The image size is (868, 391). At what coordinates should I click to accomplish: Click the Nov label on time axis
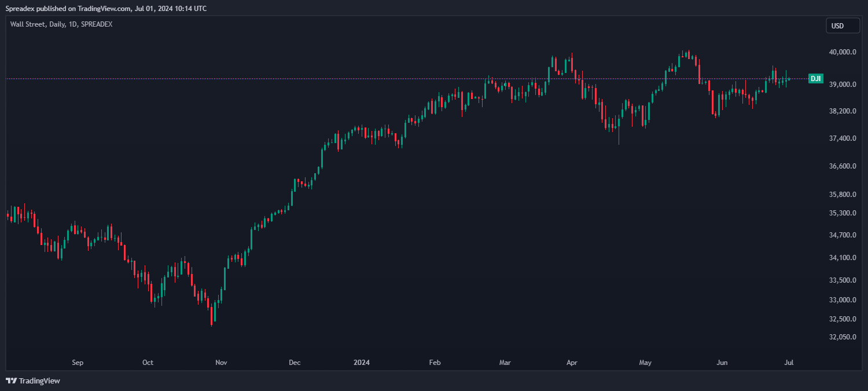[x=221, y=363]
